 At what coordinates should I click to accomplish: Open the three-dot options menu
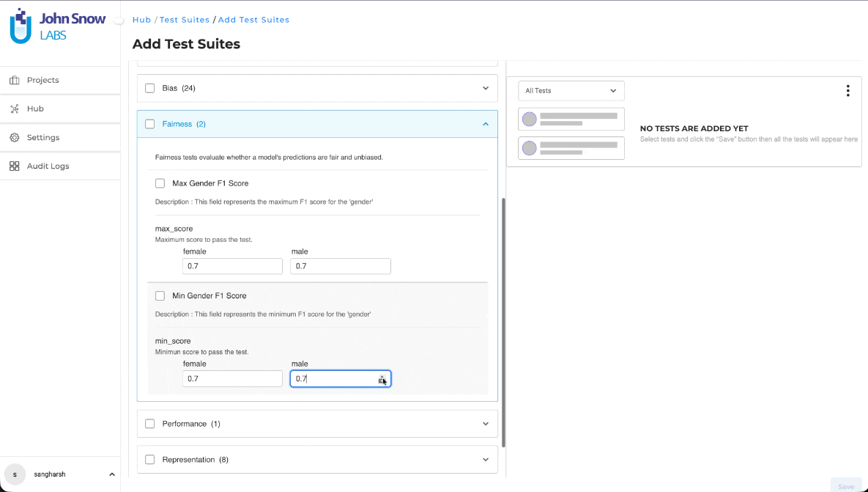[847, 91]
